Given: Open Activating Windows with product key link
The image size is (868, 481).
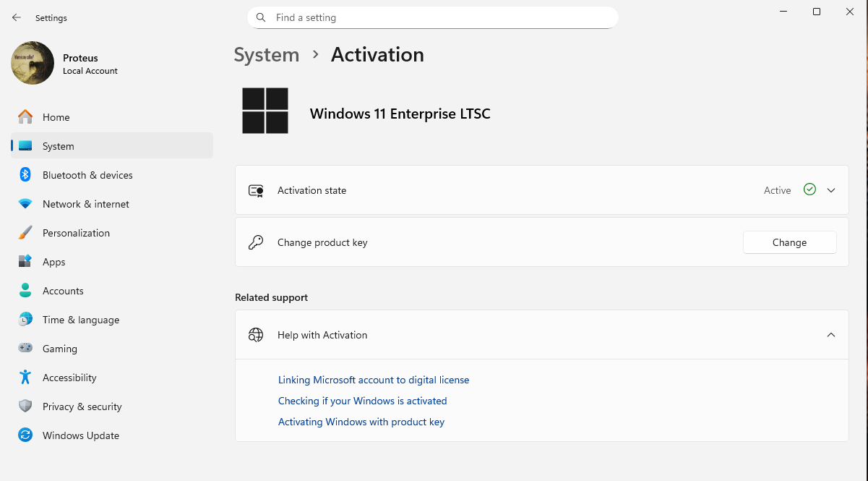Looking at the screenshot, I should point(361,422).
